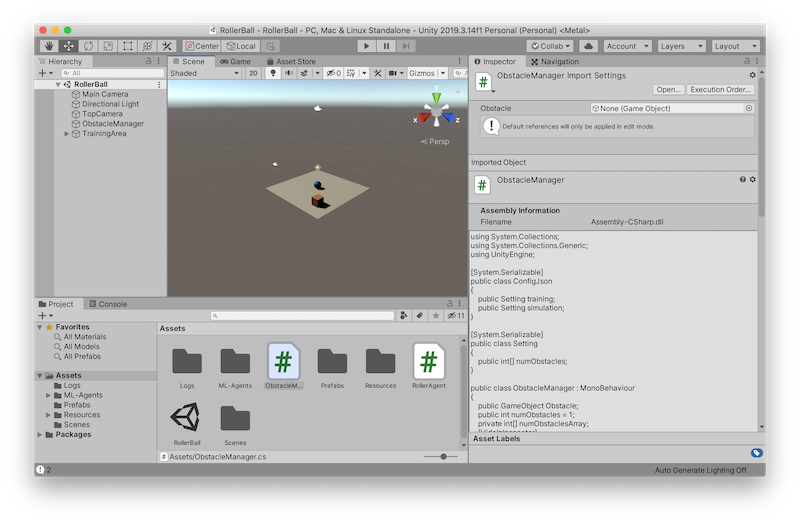Click the scene grid visibility icon
Viewport: 800px width, 522px height.
pyautogui.click(x=351, y=73)
